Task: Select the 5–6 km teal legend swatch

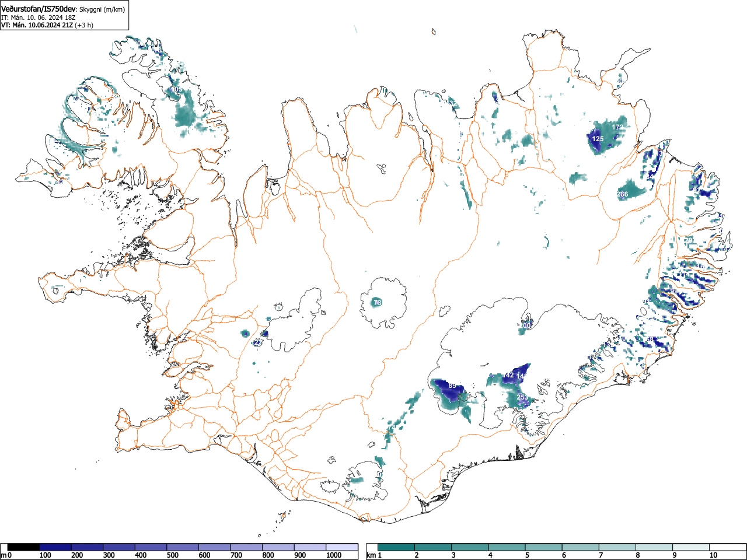Action: click(x=544, y=547)
